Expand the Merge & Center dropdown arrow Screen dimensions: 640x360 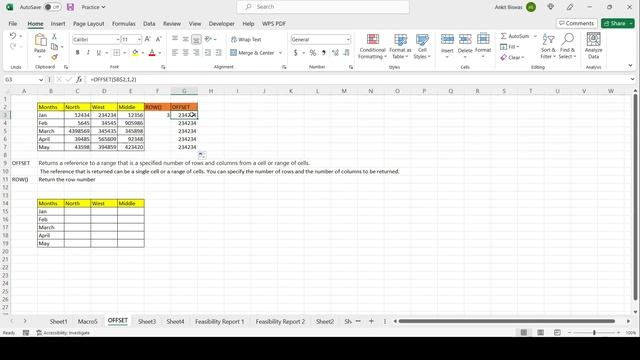point(280,53)
